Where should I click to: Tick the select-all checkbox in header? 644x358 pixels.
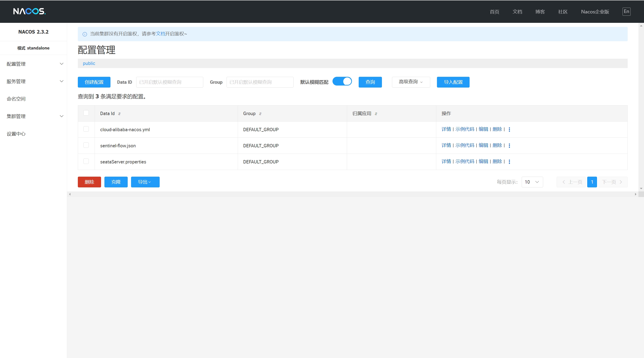tap(86, 113)
